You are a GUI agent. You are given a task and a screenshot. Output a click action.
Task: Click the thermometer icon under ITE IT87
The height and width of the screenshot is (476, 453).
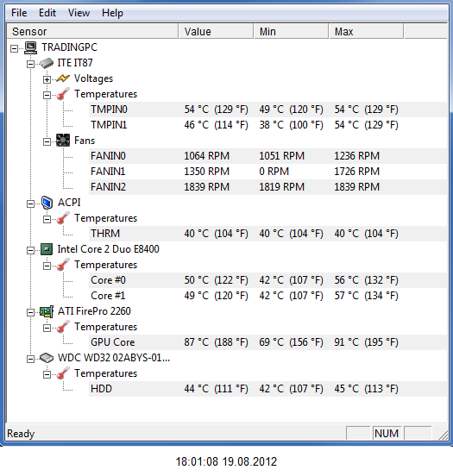click(63, 94)
